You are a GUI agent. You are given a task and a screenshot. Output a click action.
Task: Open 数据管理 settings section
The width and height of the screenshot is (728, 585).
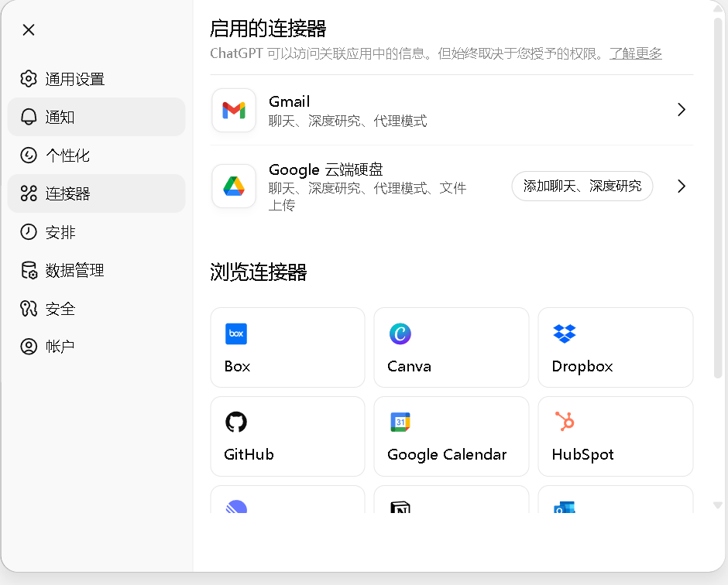(74, 271)
